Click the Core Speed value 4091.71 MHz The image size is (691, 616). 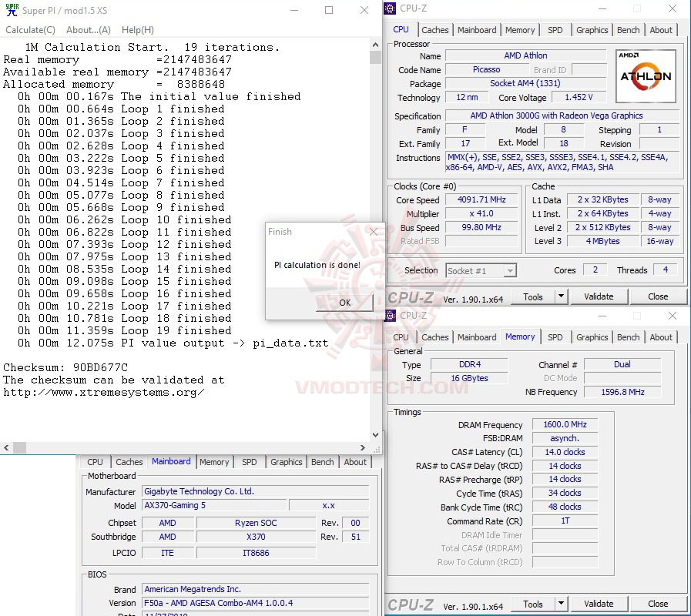[x=481, y=199]
